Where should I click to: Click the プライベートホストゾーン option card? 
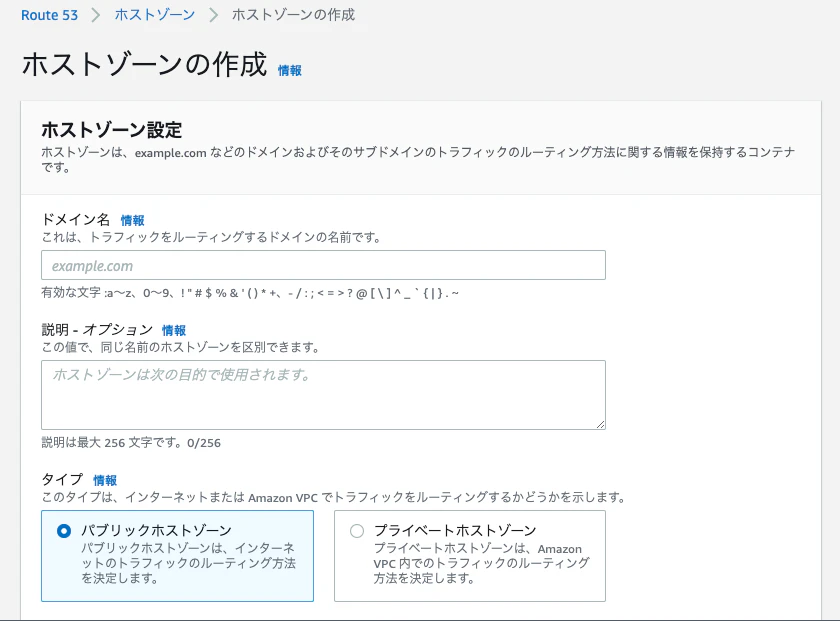click(471, 556)
